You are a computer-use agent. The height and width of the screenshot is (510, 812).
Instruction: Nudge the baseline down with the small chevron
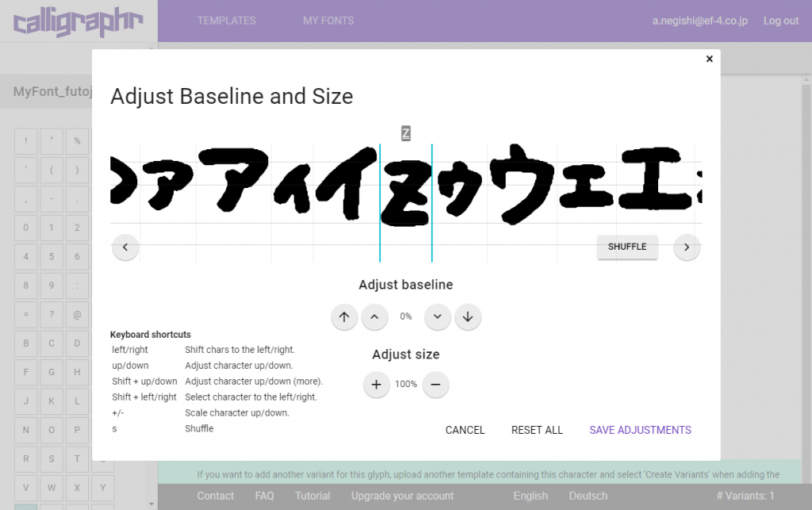pyautogui.click(x=437, y=316)
